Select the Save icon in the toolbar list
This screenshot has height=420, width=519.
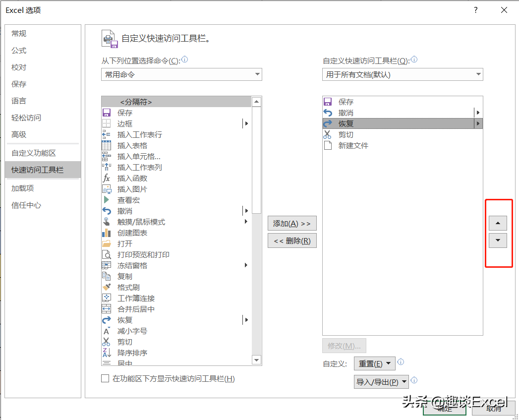(327, 102)
